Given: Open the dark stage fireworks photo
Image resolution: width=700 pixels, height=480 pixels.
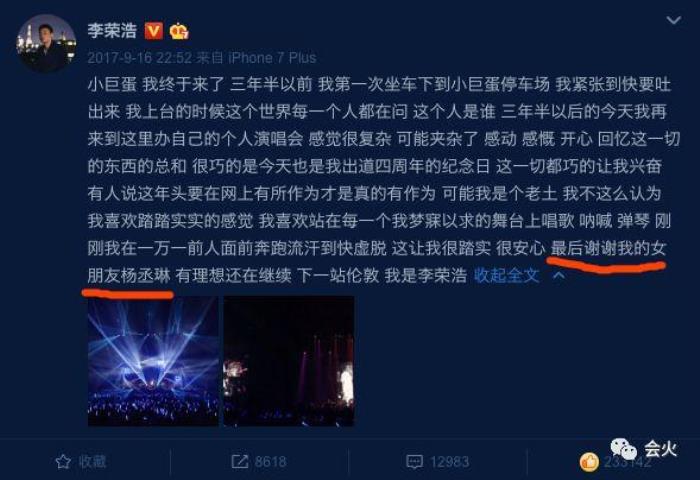Looking at the screenshot, I should [x=289, y=361].
